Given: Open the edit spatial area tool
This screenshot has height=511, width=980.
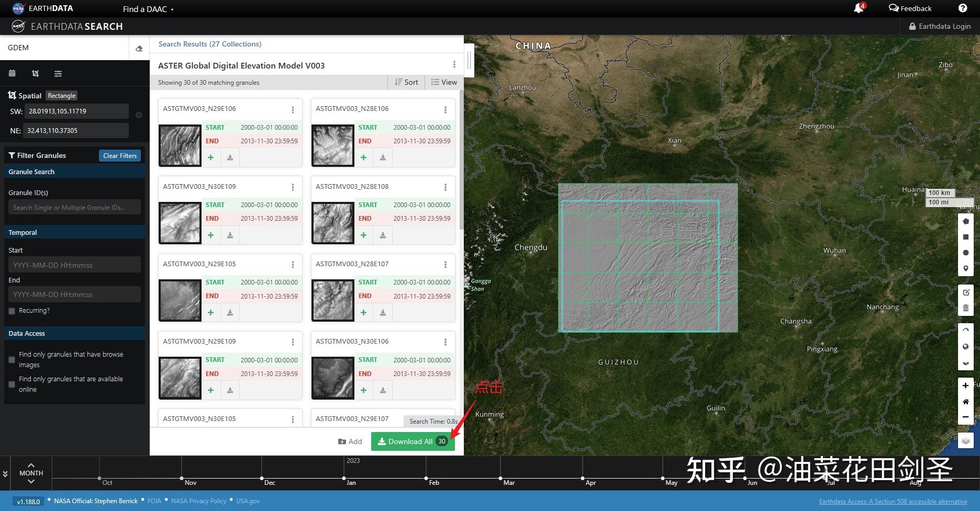Looking at the screenshot, I should pos(966,292).
